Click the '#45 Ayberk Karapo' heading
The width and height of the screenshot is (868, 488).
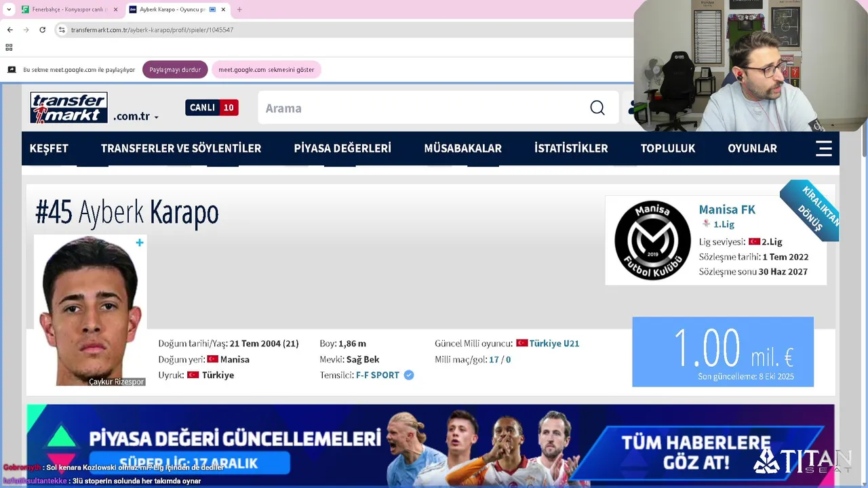point(127,212)
